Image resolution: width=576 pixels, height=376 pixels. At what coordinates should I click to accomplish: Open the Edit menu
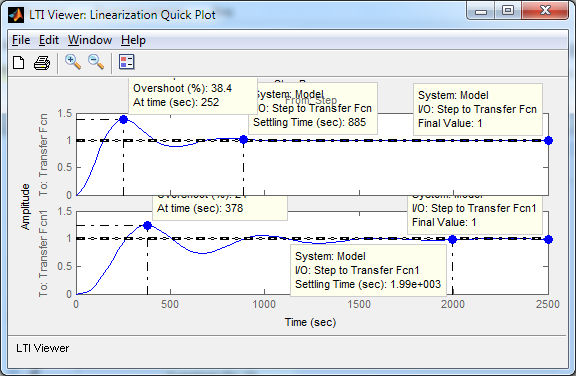point(49,40)
